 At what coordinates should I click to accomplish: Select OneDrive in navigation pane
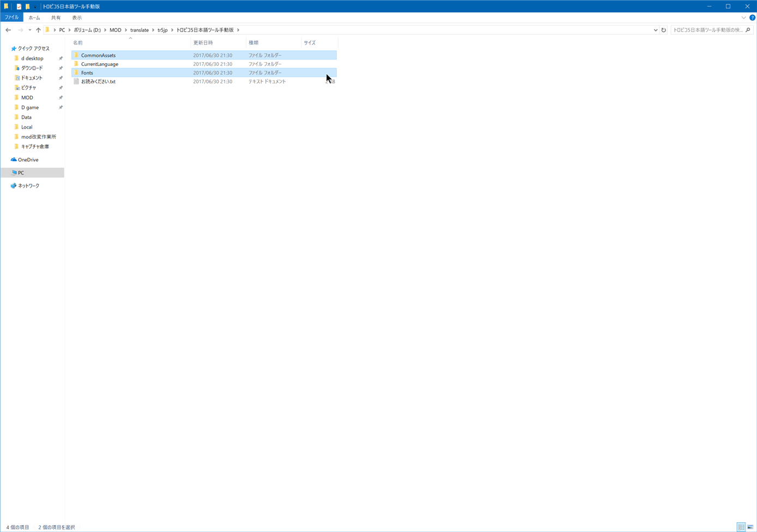coord(28,160)
